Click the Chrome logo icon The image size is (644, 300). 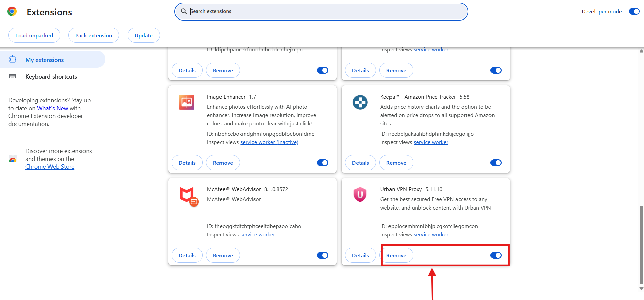(x=12, y=12)
